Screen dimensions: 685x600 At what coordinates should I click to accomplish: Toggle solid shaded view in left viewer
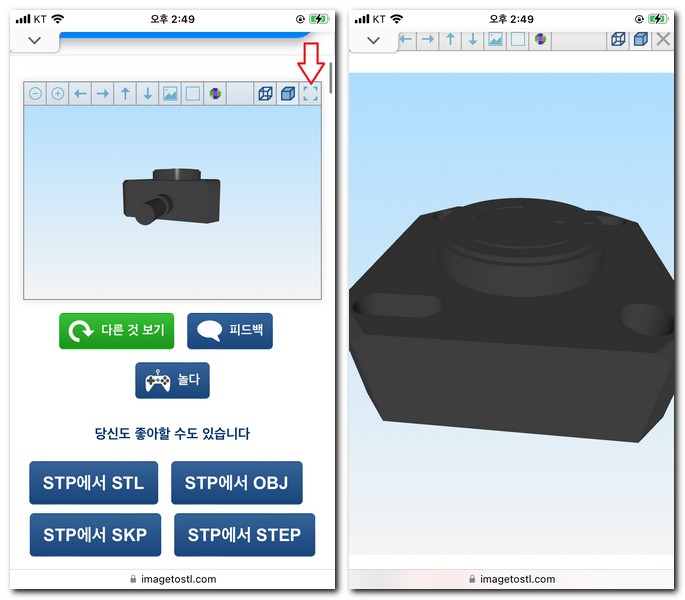click(288, 94)
